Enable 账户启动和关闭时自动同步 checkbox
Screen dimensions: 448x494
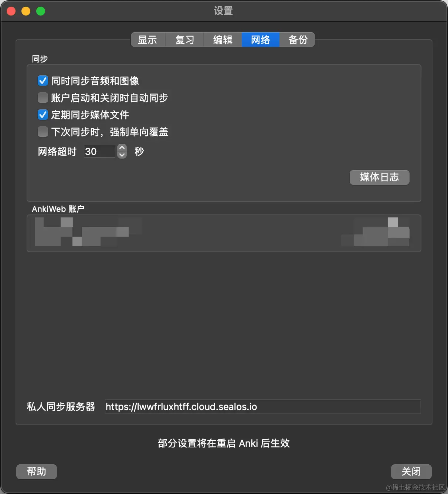43,98
